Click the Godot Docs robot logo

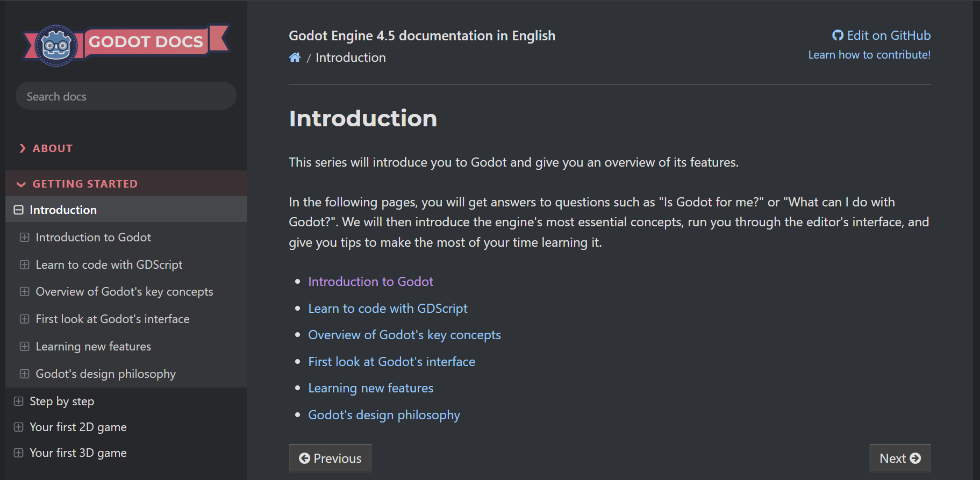56,46
